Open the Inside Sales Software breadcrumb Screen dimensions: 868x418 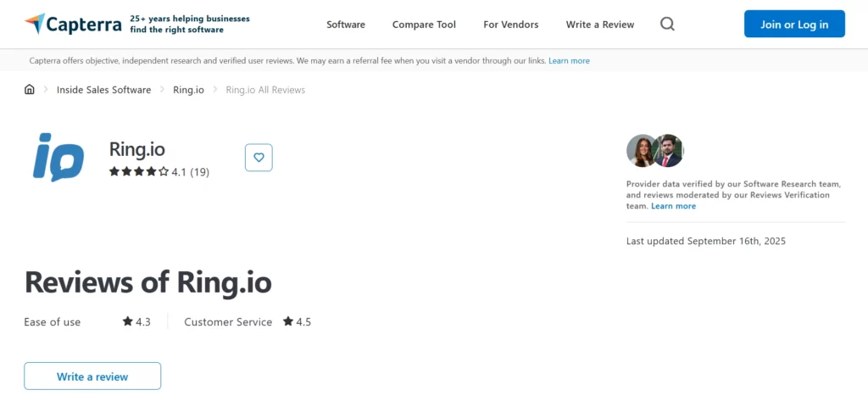pyautogui.click(x=103, y=90)
